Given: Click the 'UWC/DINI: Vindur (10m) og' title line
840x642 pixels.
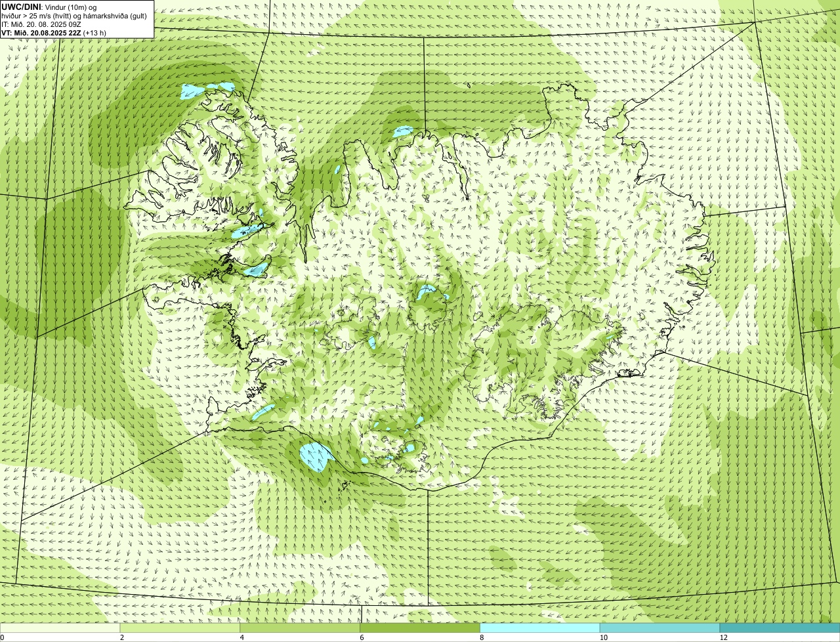Looking at the screenshot, I should (x=49, y=7).
